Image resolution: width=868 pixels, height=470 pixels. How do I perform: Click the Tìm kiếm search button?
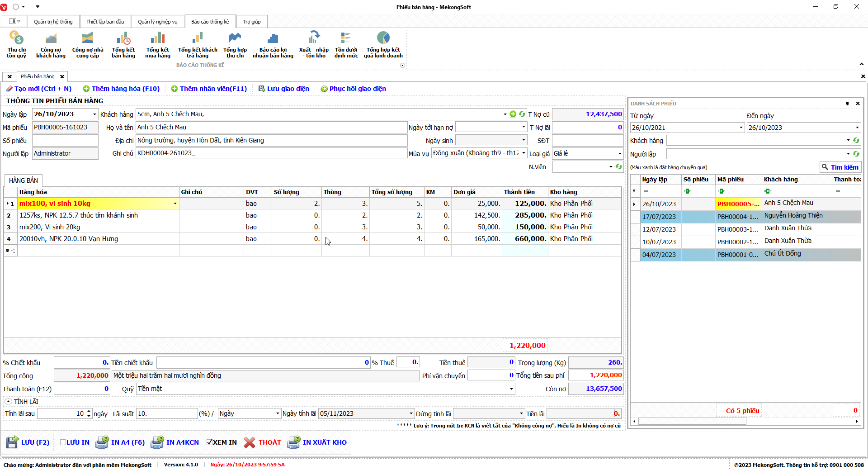(x=840, y=167)
